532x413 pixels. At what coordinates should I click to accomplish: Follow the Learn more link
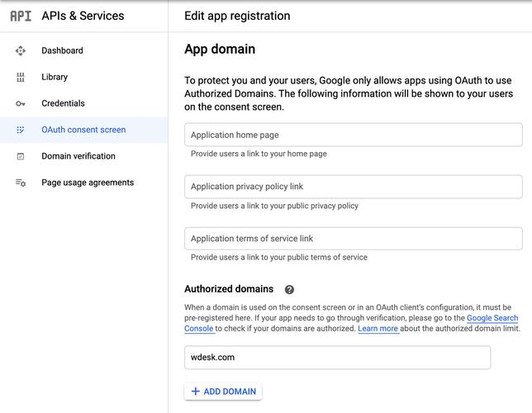coord(378,329)
